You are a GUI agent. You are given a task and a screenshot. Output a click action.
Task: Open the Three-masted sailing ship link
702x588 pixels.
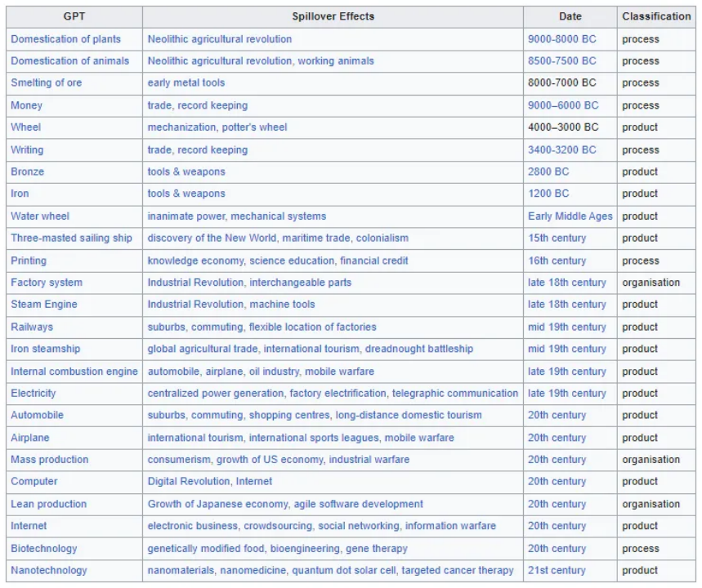point(71,238)
